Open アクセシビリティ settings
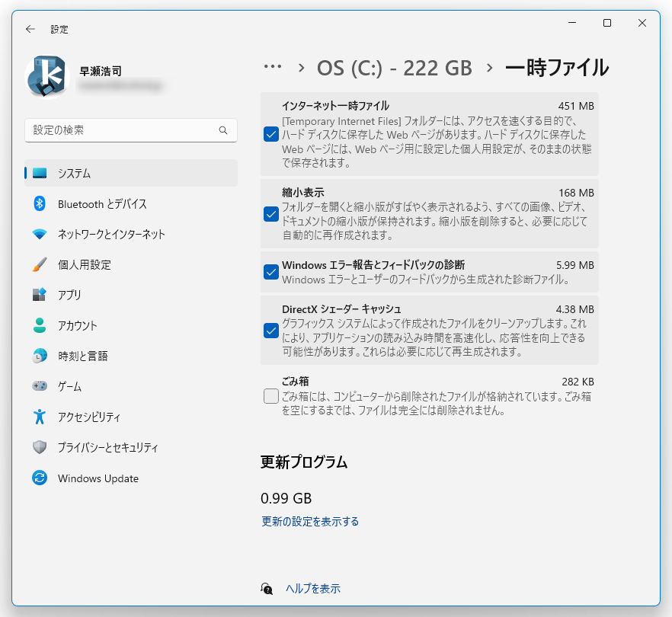Viewport: 672px width, 617px height. tap(131, 417)
